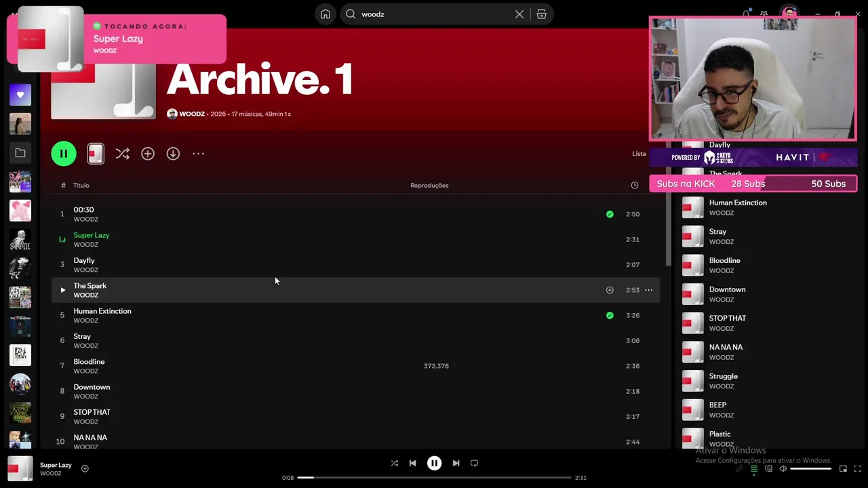This screenshot has height=488, width=868.
Task: Enable shuffle for Archive. 1 album
Action: coord(122,154)
